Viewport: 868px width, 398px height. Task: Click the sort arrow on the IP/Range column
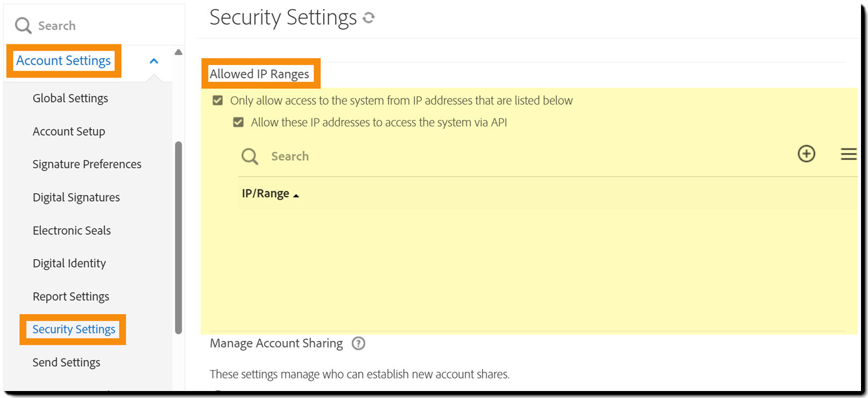click(x=297, y=194)
